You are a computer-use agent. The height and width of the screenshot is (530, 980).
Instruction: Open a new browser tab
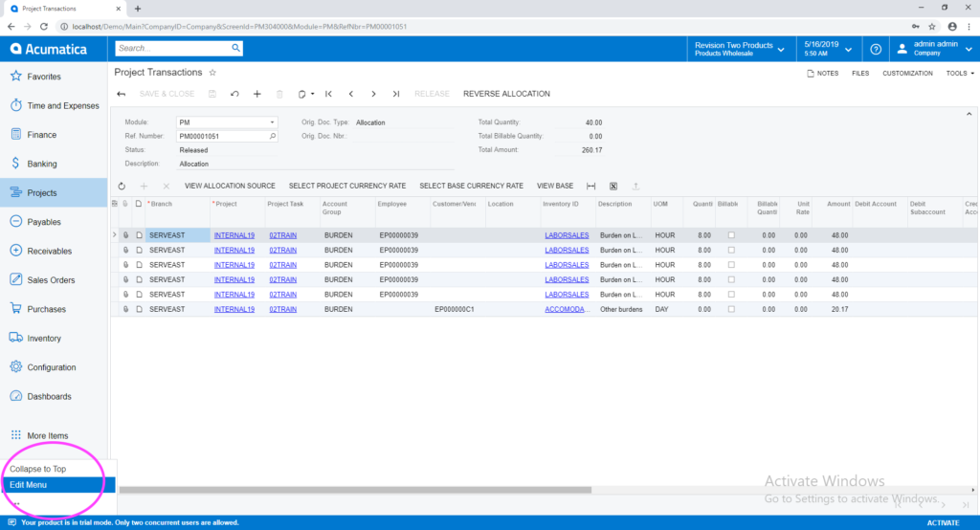(138, 9)
